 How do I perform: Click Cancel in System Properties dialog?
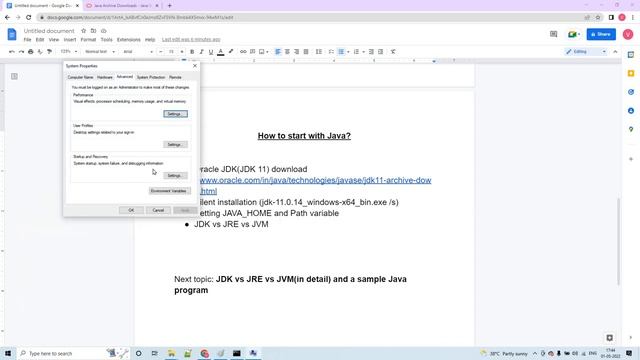158,210
